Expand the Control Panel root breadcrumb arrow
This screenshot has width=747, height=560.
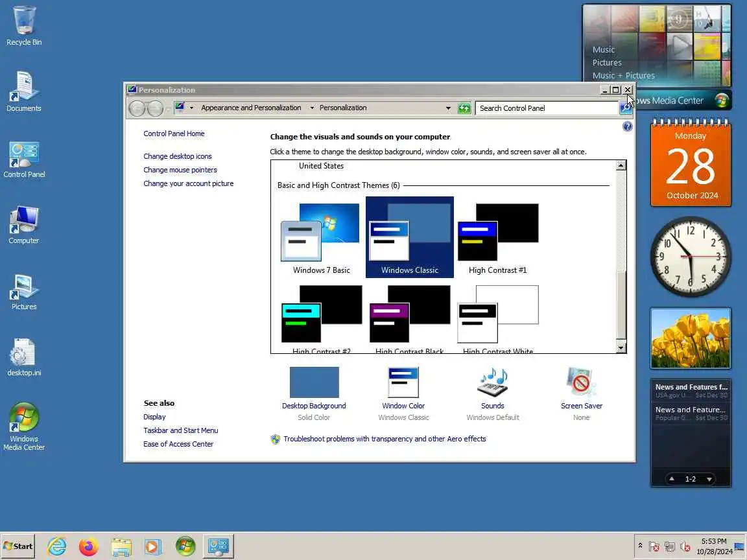pyautogui.click(x=191, y=108)
